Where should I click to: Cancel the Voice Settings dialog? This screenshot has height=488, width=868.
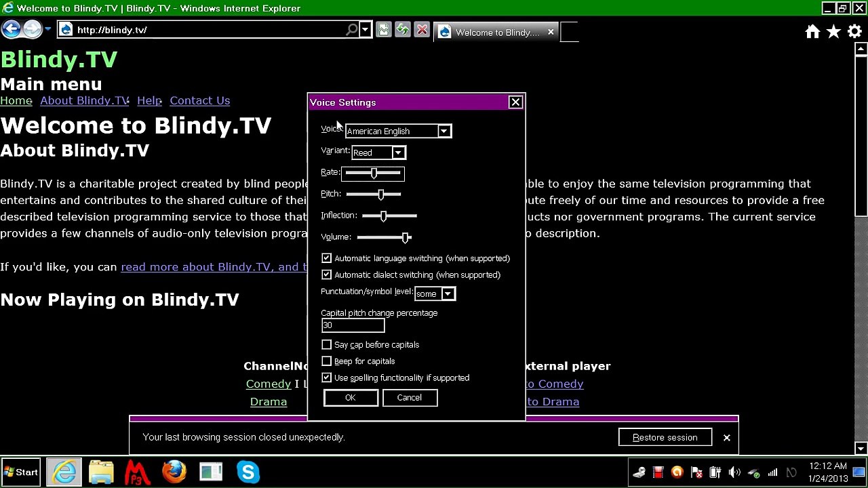pos(410,398)
